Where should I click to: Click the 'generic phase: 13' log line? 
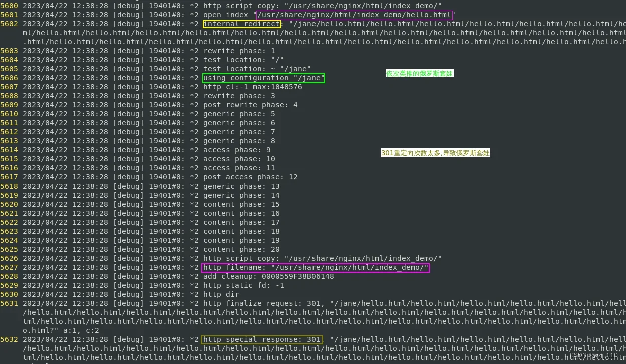pos(140,186)
